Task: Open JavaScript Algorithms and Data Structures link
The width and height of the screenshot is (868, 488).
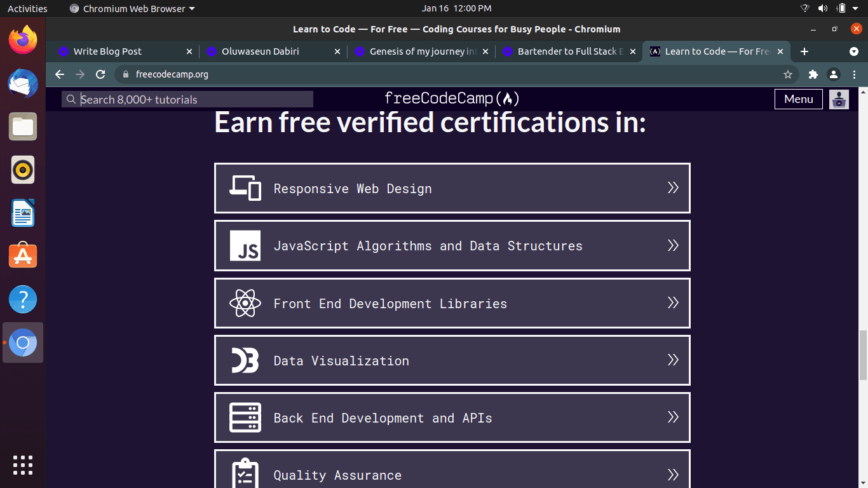Action: (428, 246)
